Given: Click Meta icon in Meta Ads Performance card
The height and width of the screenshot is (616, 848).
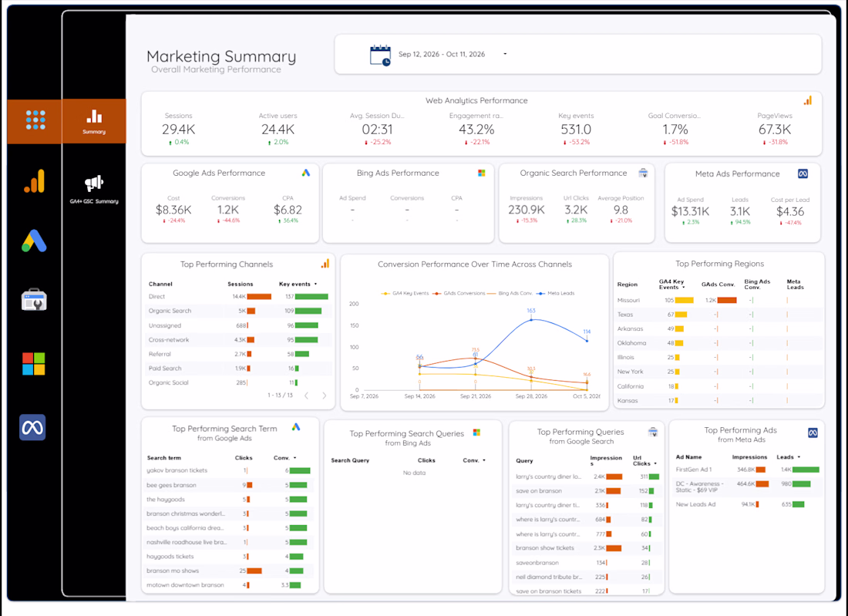Looking at the screenshot, I should [x=803, y=173].
